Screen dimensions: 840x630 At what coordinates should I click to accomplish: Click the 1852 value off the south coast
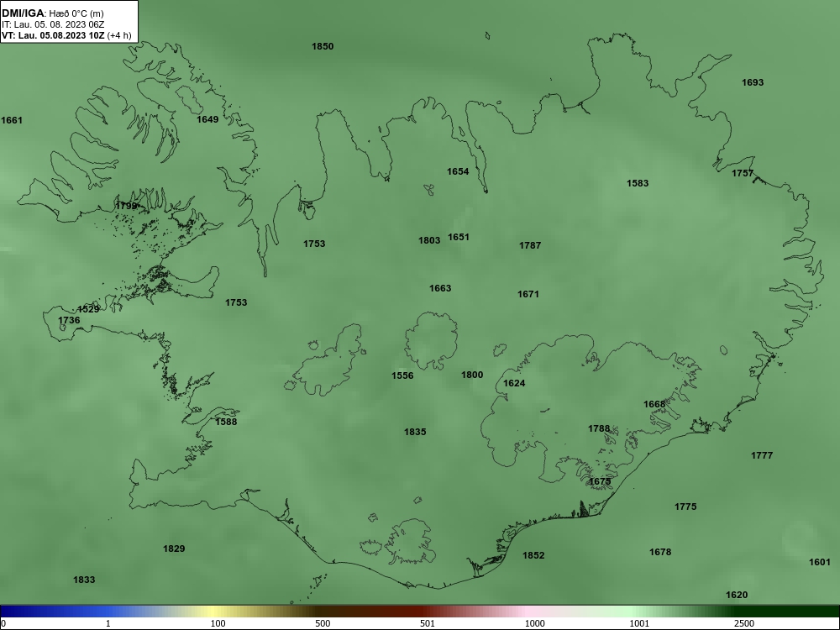pos(533,555)
